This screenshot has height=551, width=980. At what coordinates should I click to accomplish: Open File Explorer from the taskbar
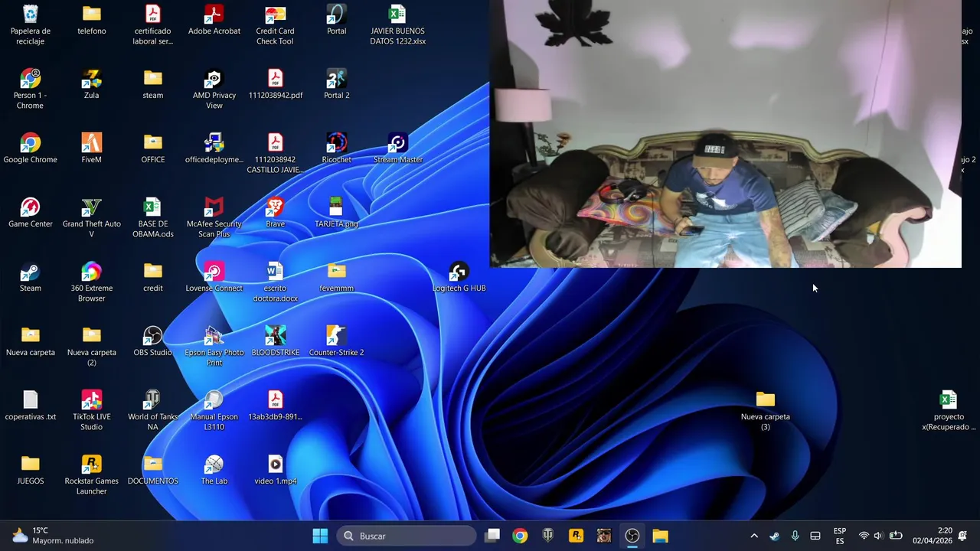pos(660,536)
